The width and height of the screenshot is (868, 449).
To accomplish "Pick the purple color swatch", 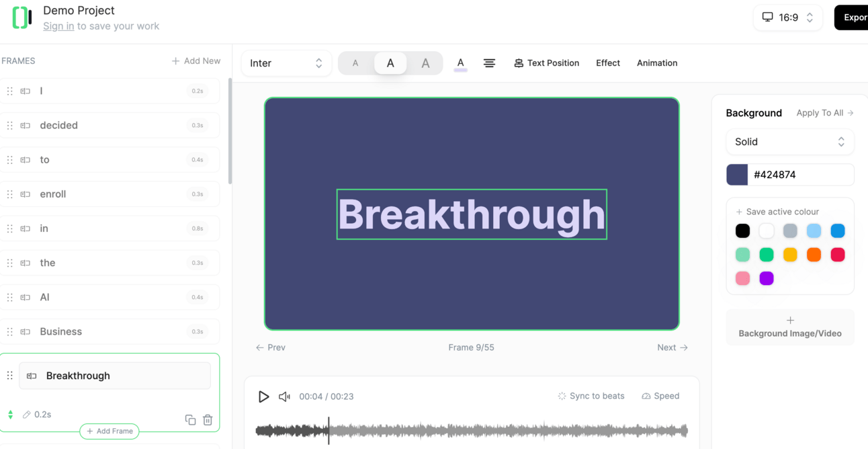I will (766, 278).
